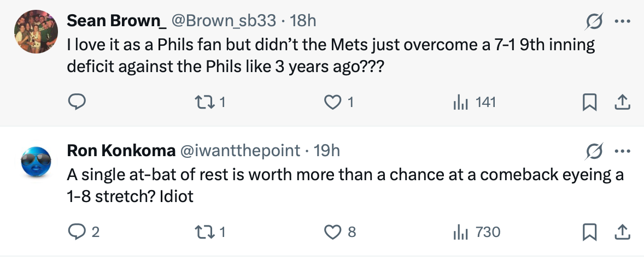Reply to Ron Konkoma's tweet

coord(75,232)
